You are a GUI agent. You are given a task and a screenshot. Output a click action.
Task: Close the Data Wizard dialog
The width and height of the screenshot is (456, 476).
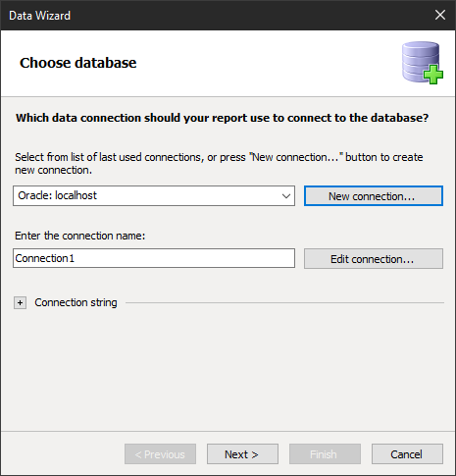(x=440, y=15)
